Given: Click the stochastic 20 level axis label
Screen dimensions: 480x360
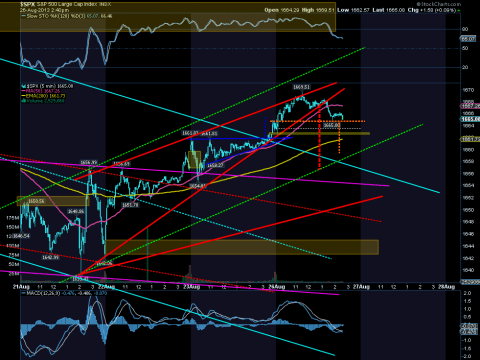Looking at the screenshot, I should coord(465,67).
